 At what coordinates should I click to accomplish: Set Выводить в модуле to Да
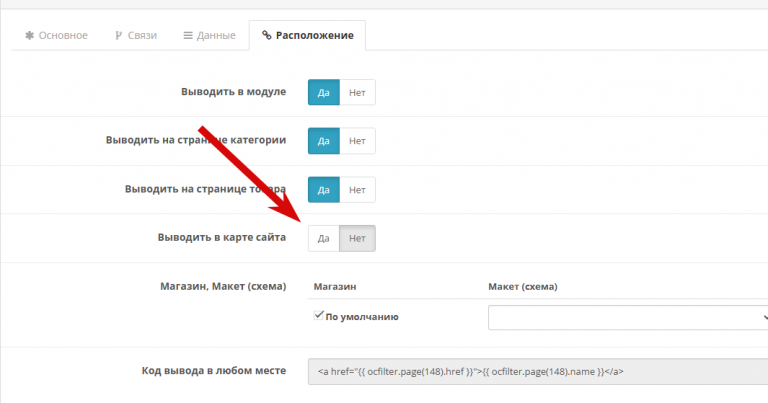click(324, 92)
